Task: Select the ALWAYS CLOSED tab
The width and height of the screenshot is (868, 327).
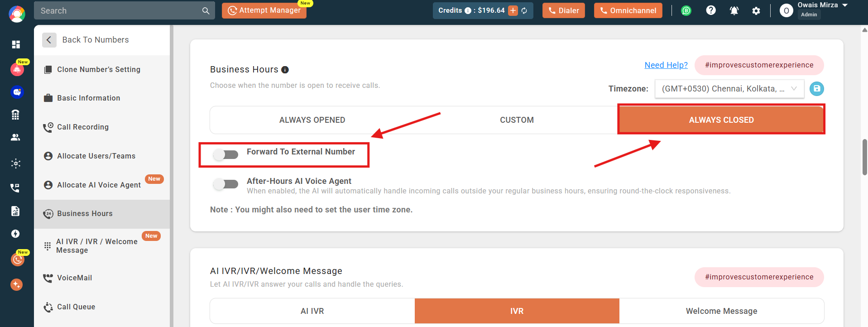Action: pyautogui.click(x=721, y=120)
